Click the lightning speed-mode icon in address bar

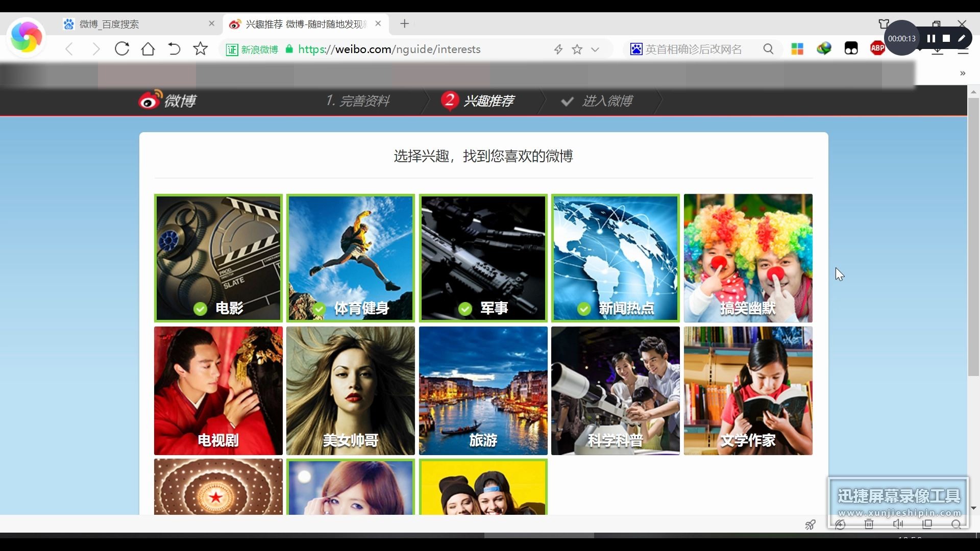pyautogui.click(x=558, y=49)
